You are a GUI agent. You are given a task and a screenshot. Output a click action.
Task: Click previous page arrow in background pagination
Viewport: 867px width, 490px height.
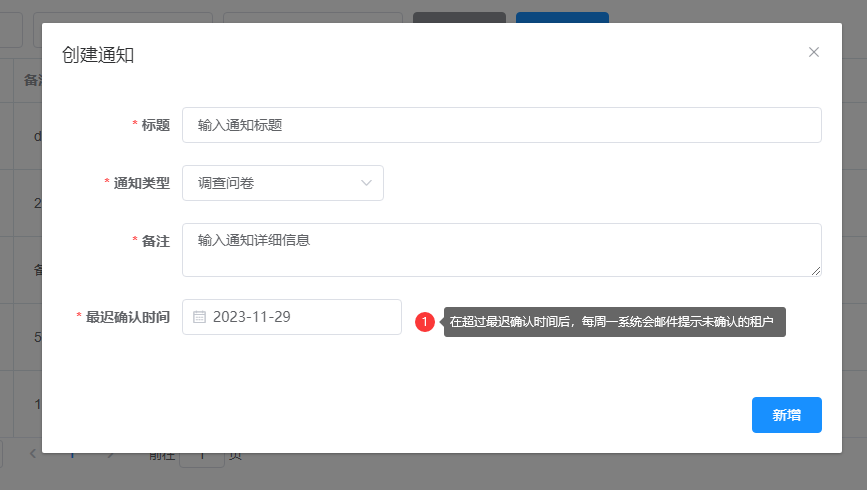pos(32,454)
